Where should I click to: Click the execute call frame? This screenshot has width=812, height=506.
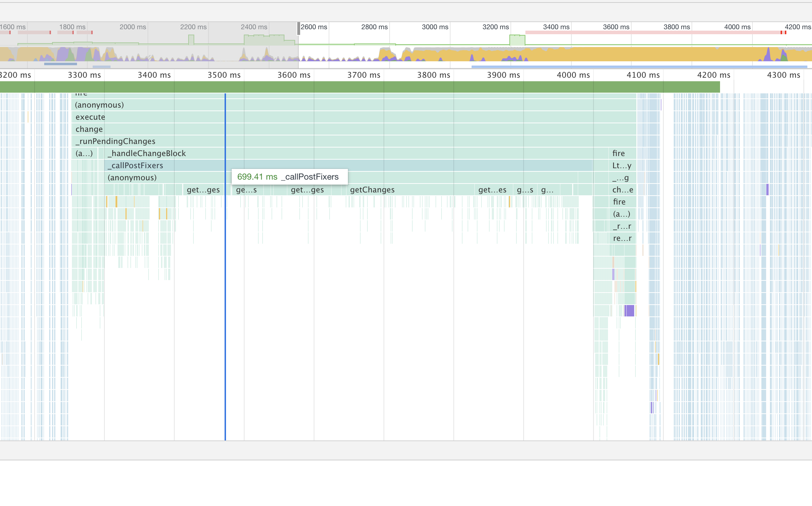354,117
